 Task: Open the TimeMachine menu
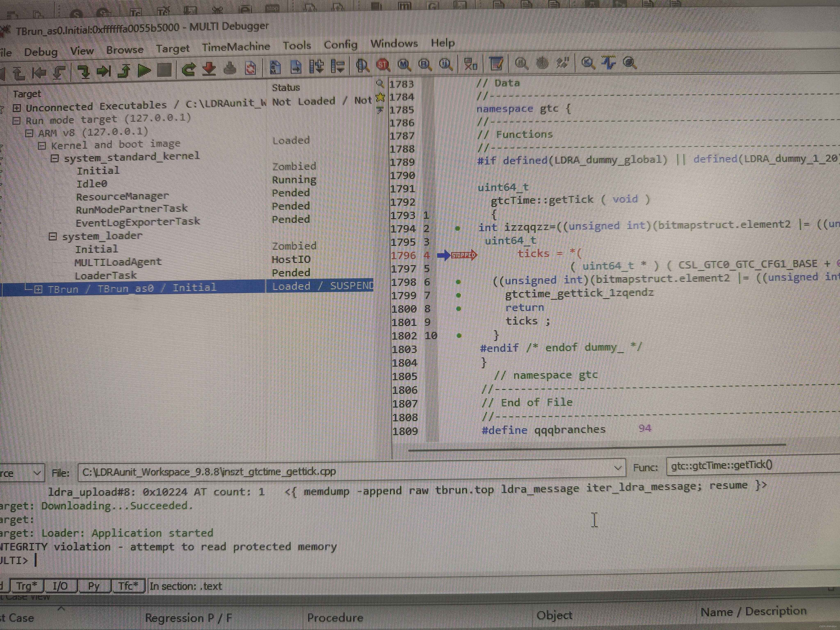[x=236, y=47]
